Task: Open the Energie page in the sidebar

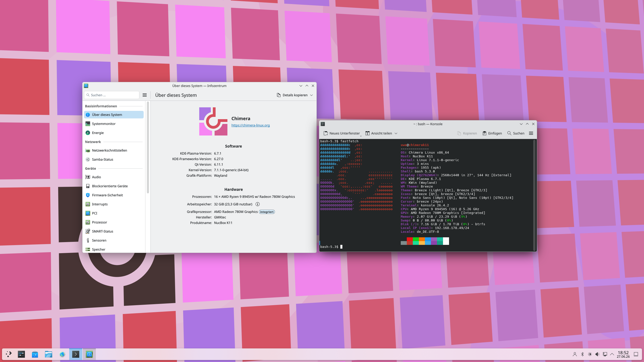Action: click(114, 133)
